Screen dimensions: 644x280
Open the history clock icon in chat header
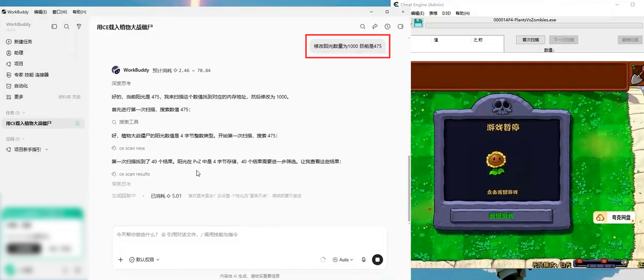pos(387,26)
